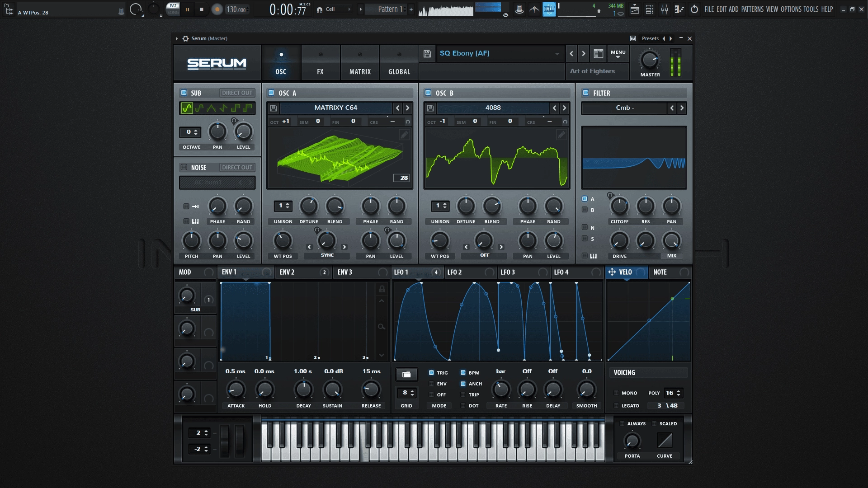Select the sine sub oscillator waveform
This screenshot has width=868, height=488.
pyautogui.click(x=187, y=108)
